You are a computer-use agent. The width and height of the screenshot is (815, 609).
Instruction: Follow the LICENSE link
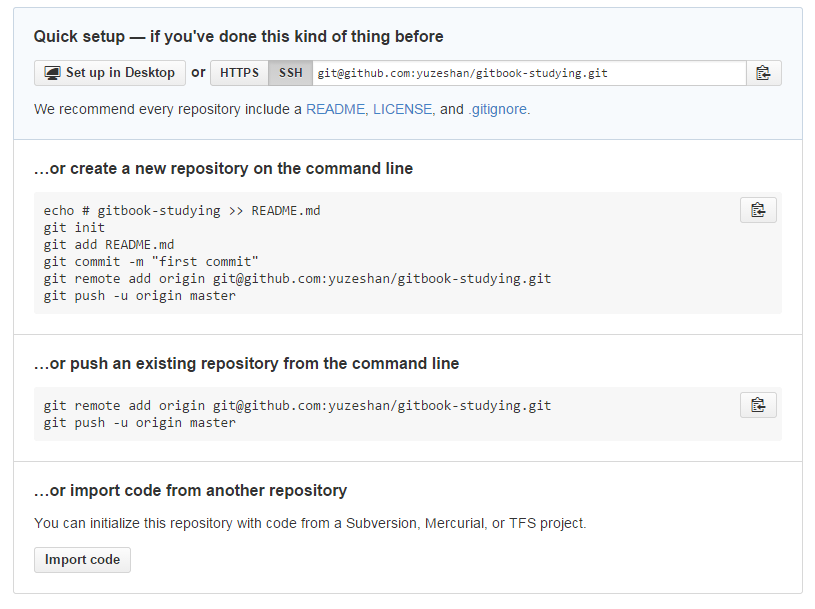tap(402, 109)
